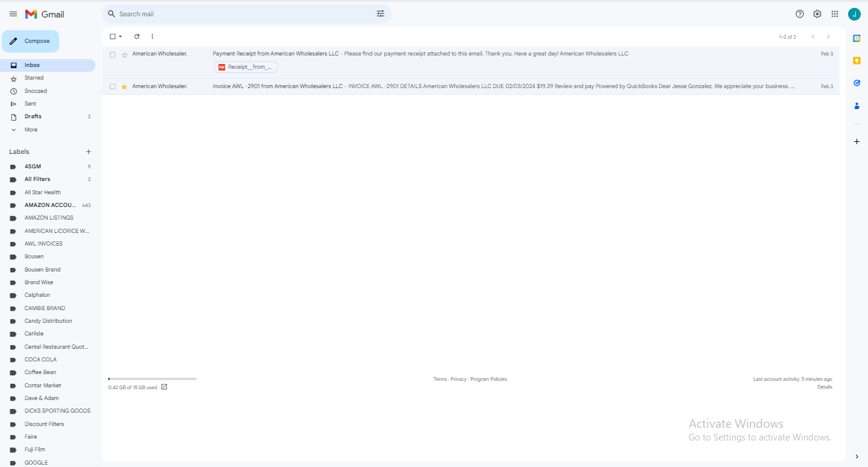Image resolution: width=868 pixels, height=467 pixels.
Task: Go to older messages arrow
Action: tap(828, 37)
